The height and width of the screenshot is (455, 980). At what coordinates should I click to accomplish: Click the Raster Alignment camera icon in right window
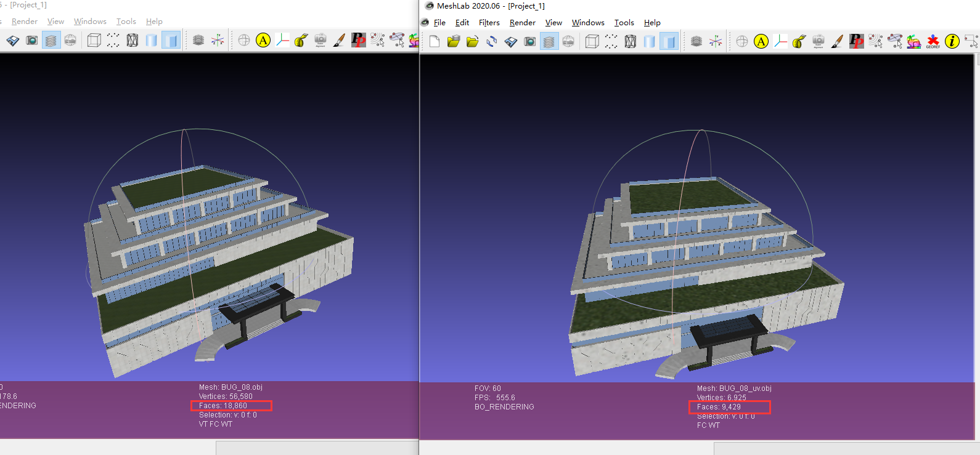coord(819,41)
